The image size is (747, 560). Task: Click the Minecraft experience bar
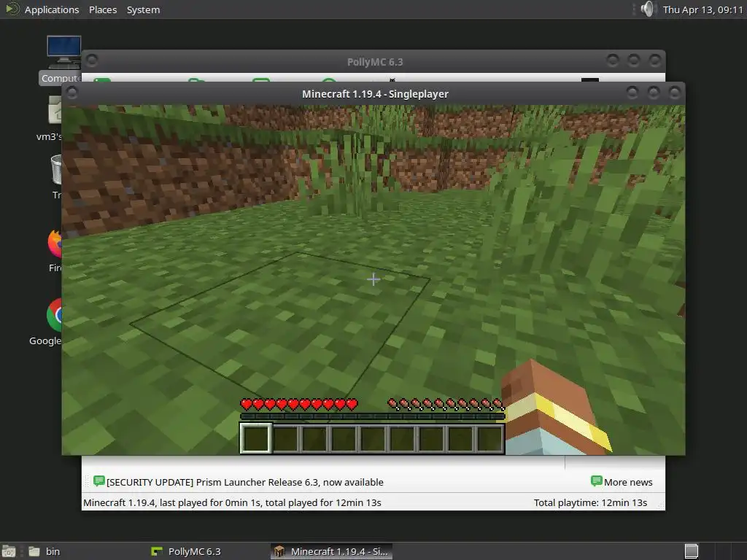point(373,416)
